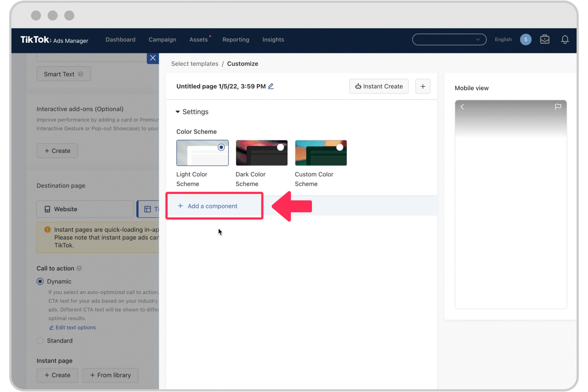This screenshot has height=392, width=588.
Task: Open the briefcase account icon
Action: point(544,40)
